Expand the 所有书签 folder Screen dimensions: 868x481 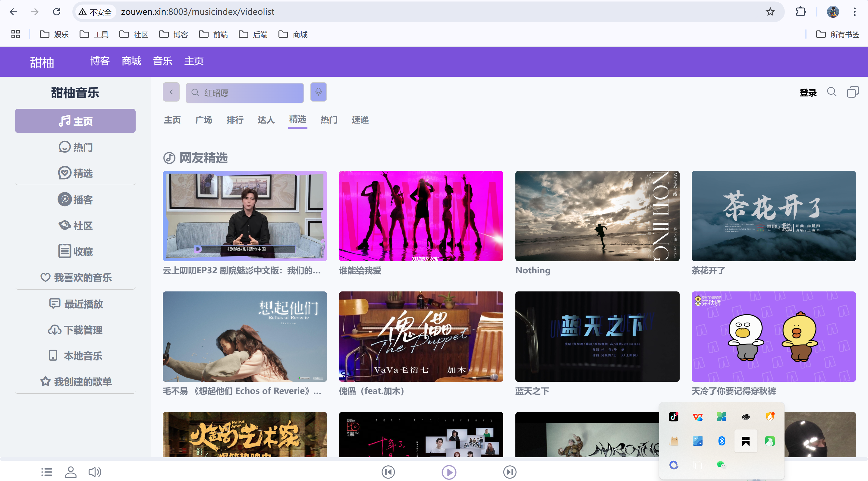[837, 34]
